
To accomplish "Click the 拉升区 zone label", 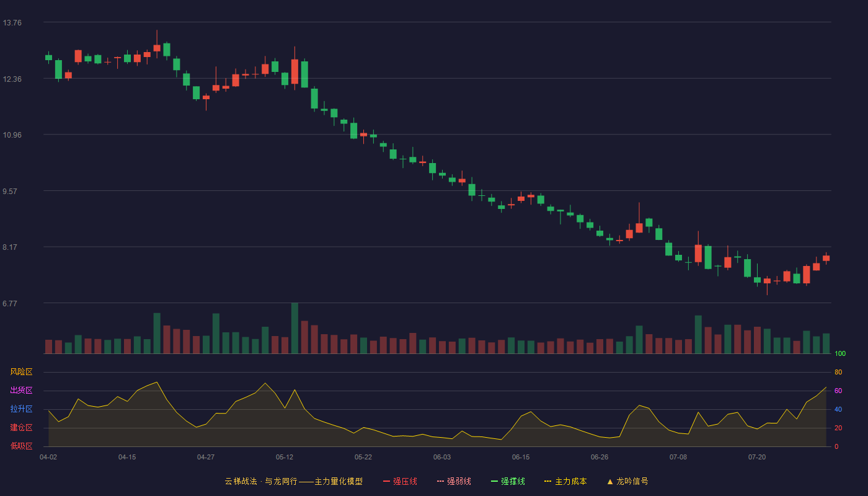I will pos(21,409).
